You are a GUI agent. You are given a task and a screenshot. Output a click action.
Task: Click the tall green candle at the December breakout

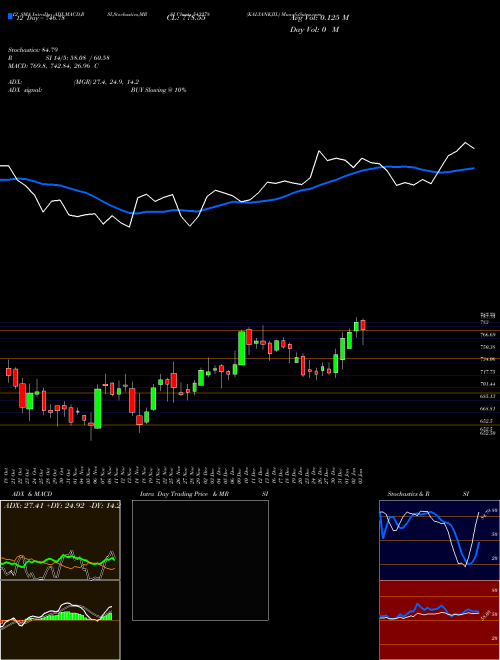(x=242, y=348)
